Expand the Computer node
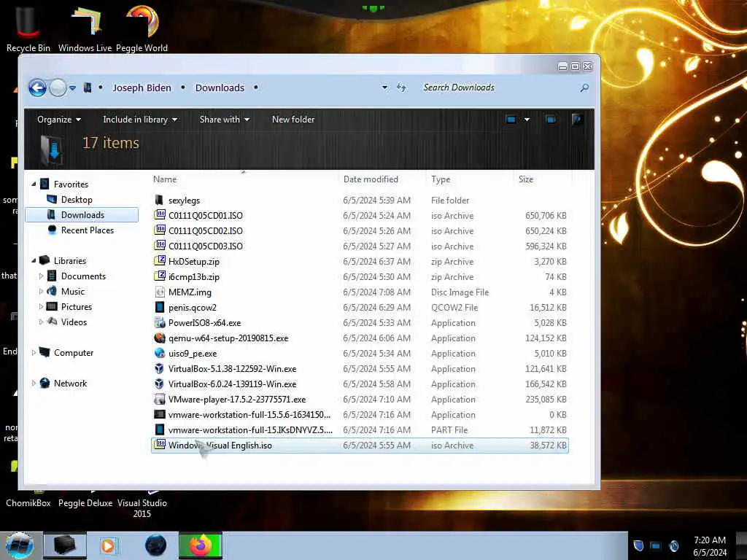Image resolution: width=747 pixels, height=560 pixels. click(x=34, y=353)
